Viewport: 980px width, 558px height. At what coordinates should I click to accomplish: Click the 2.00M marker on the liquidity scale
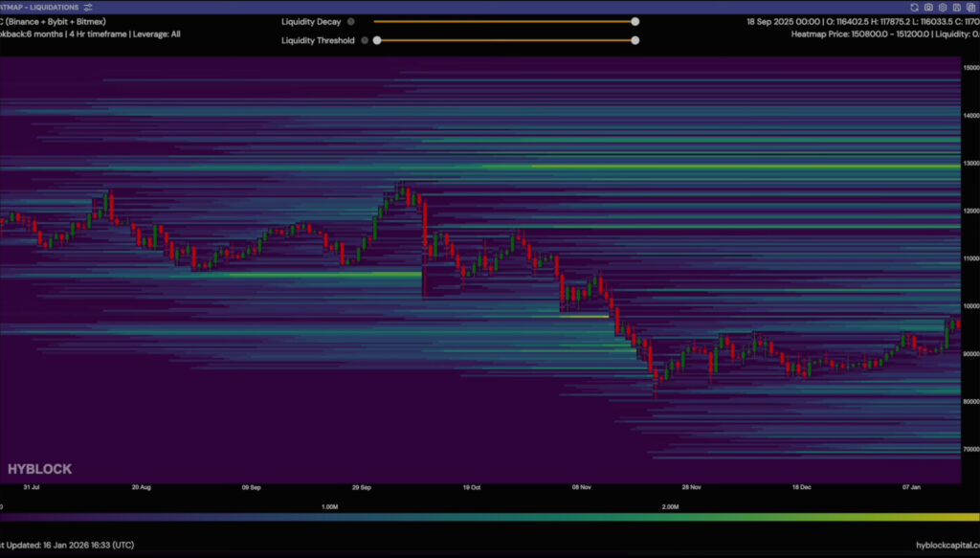pyautogui.click(x=670, y=507)
